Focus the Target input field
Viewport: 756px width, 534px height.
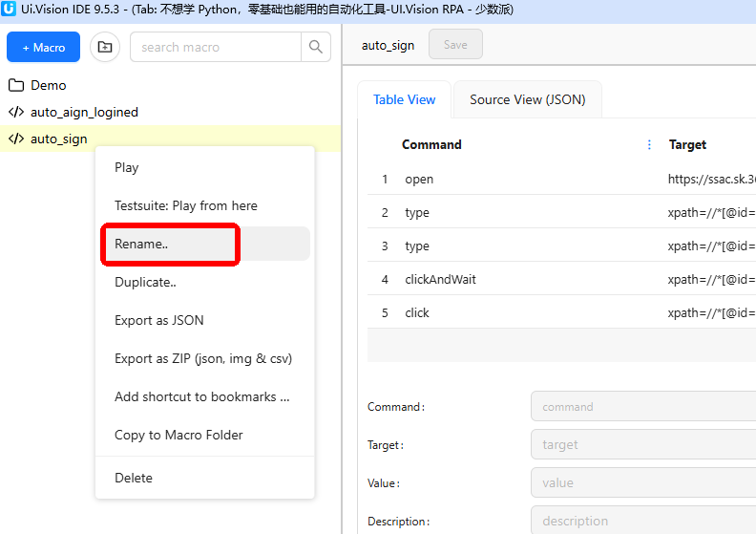643,444
